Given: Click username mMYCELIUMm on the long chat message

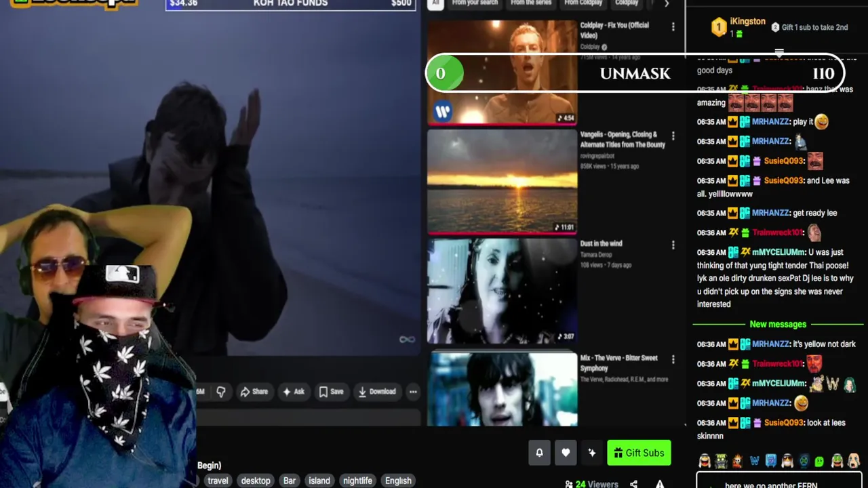Looking at the screenshot, I should click(779, 252).
